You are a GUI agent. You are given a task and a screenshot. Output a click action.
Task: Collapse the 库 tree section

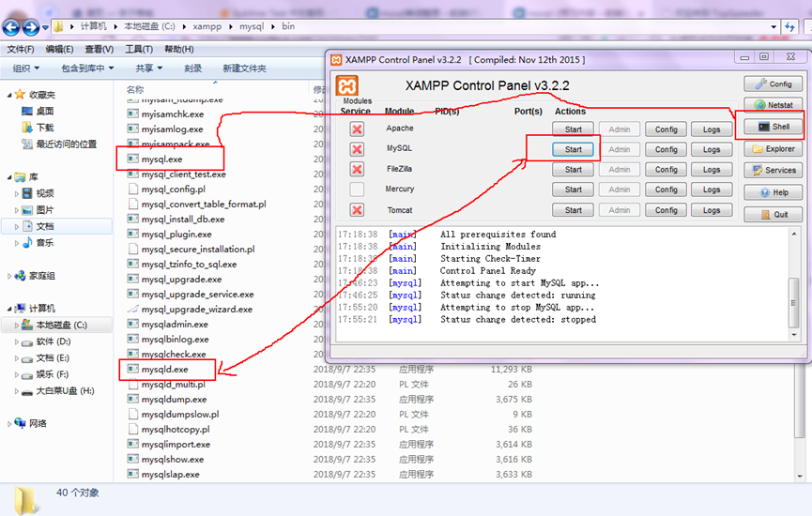click(9, 177)
